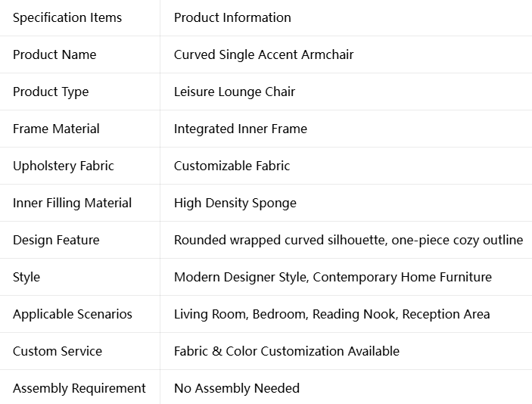Click the Leisure Lounge Chair value
The height and width of the screenshot is (404, 532).
[235, 92]
